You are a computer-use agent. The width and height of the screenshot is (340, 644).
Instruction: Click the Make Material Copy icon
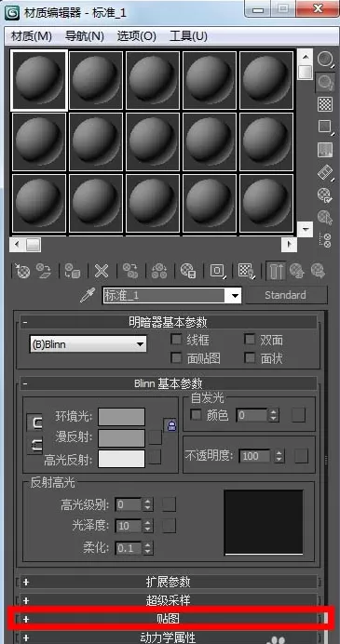(x=130, y=272)
